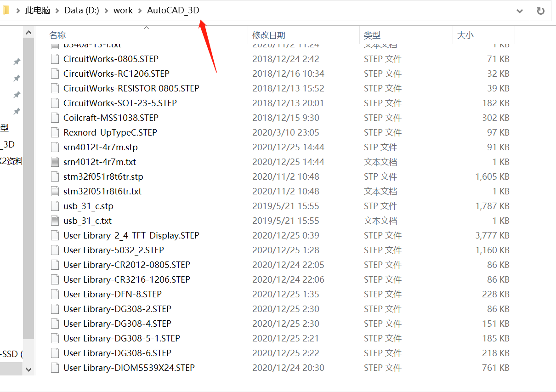Click the navigation pane scrollbar thumb
Screen dimensions: 556x392
point(28,189)
